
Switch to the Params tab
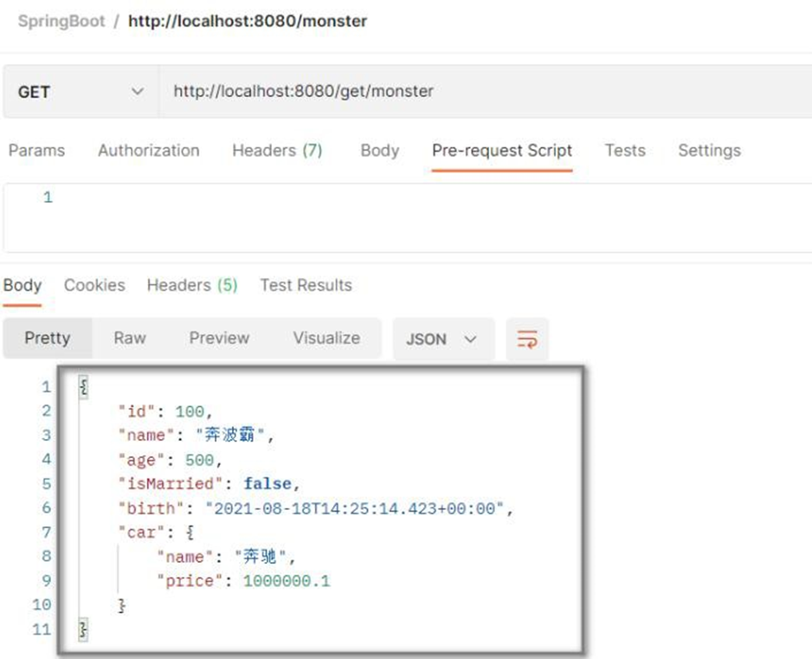(36, 151)
